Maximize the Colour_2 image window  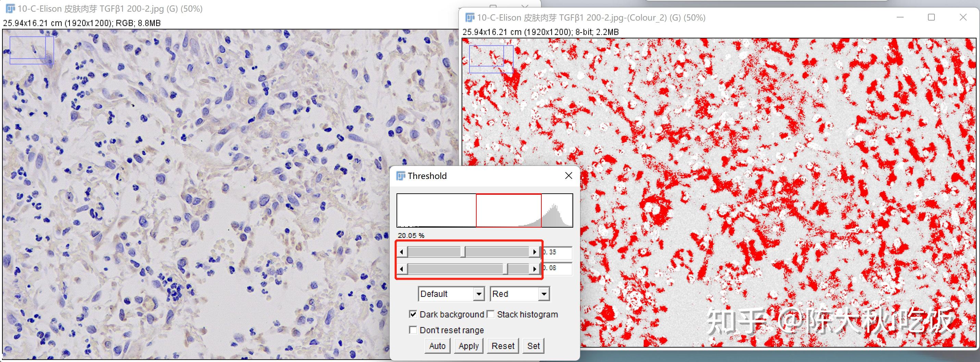coord(931,17)
